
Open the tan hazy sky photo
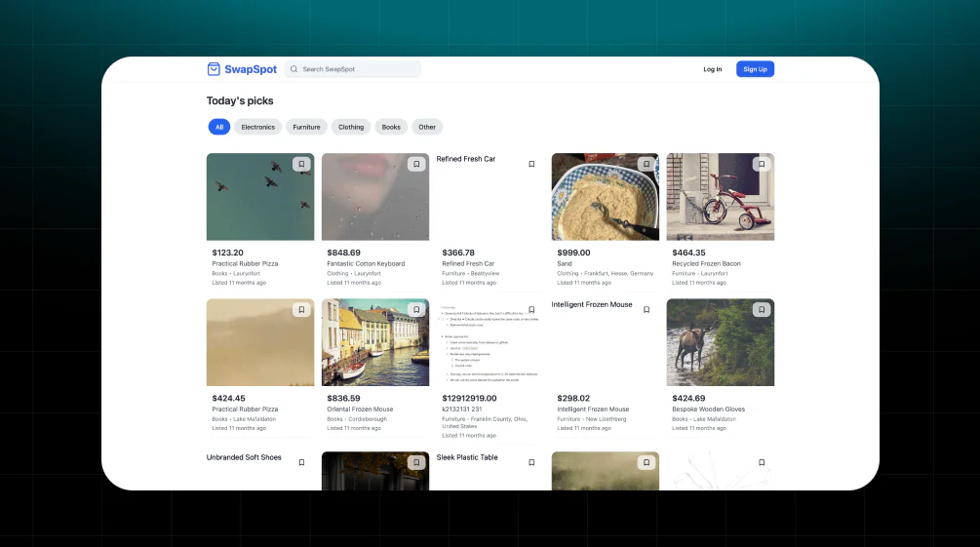coord(260,342)
